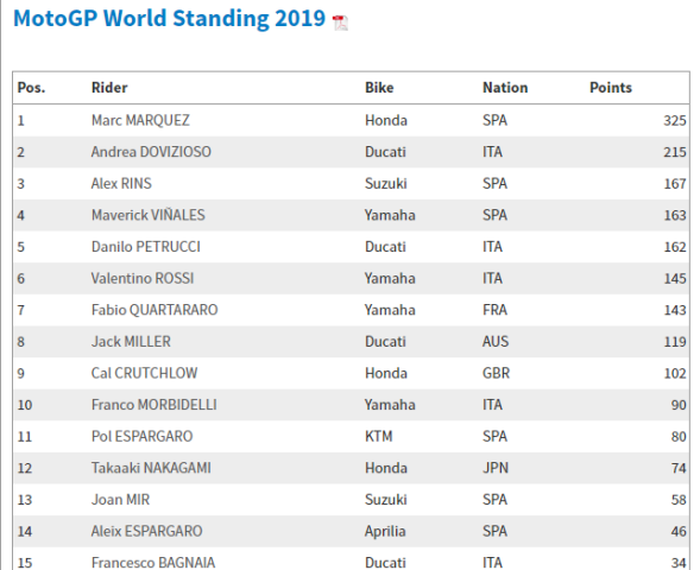Click the PDF icon beside the title
The height and width of the screenshot is (570, 700).
[340, 22]
